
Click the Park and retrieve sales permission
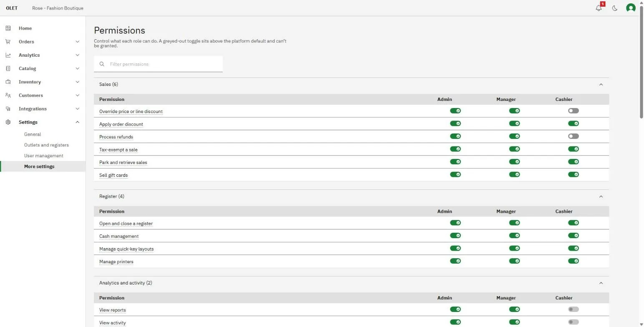pyautogui.click(x=123, y=163)
